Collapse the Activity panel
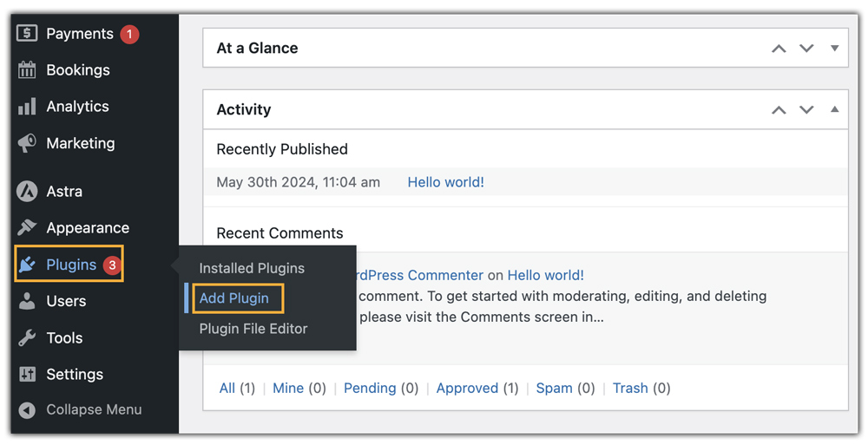 tap(835, 109)
